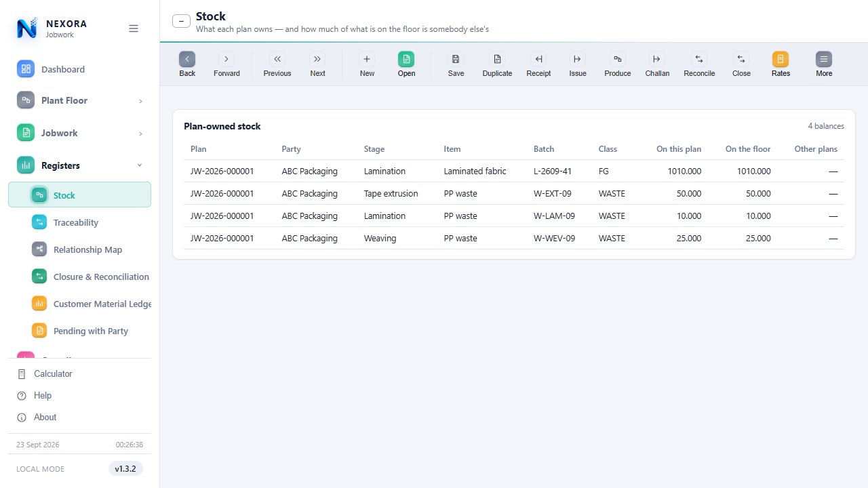This screenshot has width=868, height=488.
Task: Select batch W-EXT-09 cell
Action: click(553, 194)
